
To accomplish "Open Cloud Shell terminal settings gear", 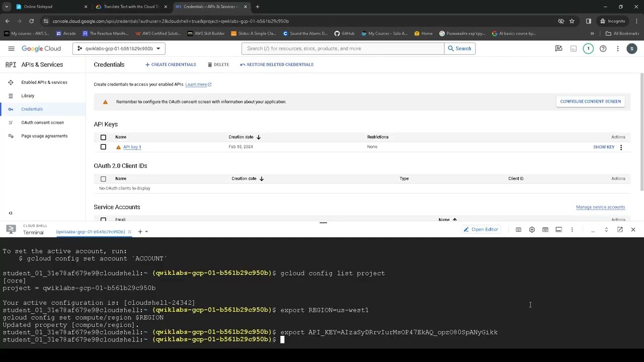I will tap(532, 230).
